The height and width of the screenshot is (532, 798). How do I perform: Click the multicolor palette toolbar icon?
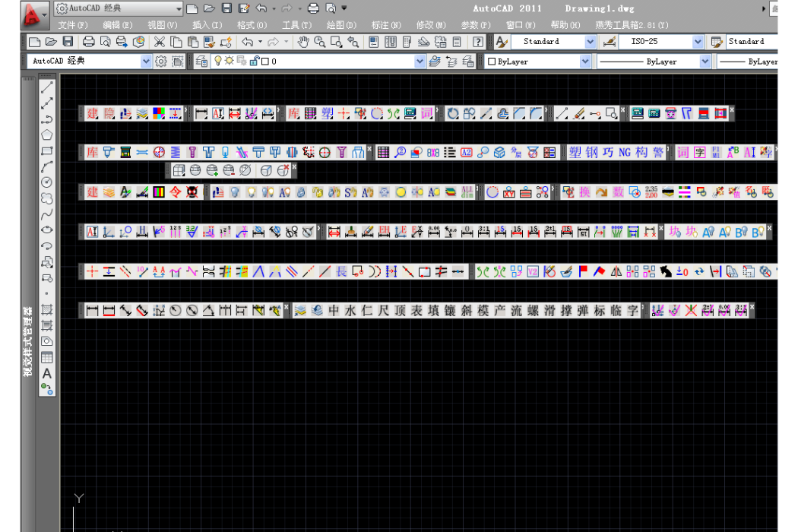tap(159, 113)
